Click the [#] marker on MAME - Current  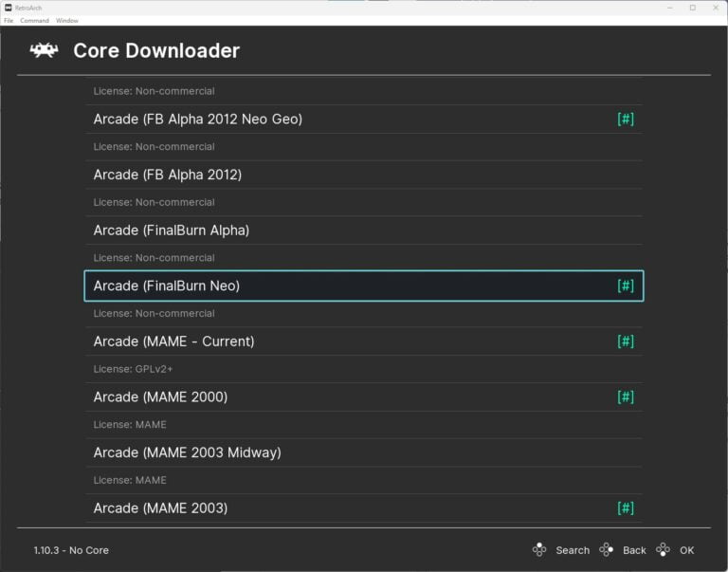pyautogui.click(x=626, y=341)
